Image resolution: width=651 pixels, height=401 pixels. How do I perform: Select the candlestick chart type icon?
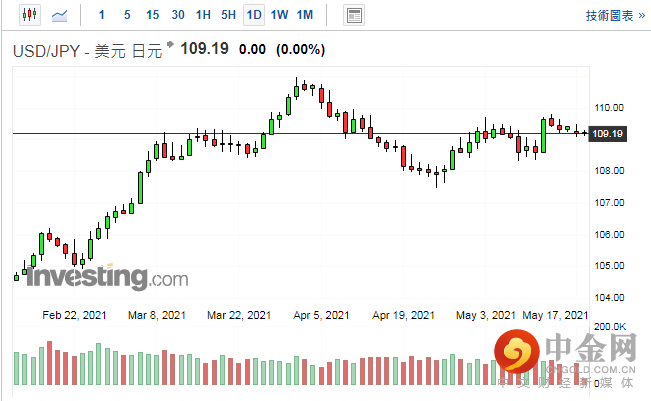tap(28, 15)
